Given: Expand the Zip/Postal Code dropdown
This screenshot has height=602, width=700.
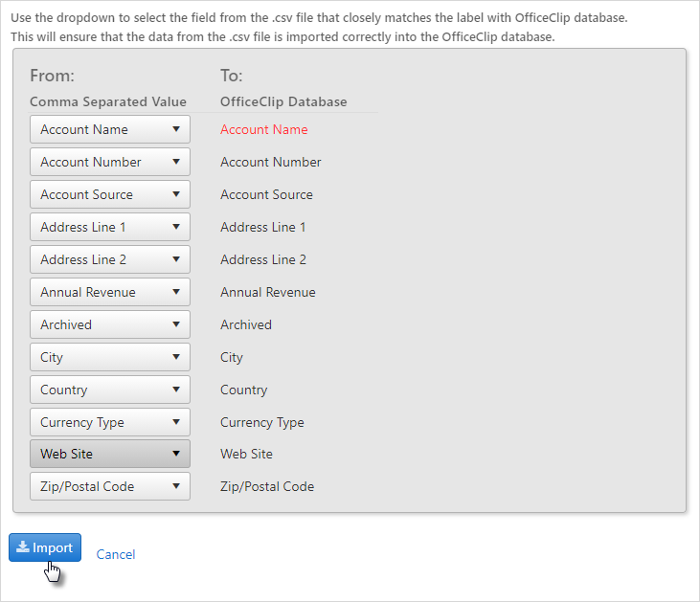Looking at the screenshot, I should [x=110, y=486].
